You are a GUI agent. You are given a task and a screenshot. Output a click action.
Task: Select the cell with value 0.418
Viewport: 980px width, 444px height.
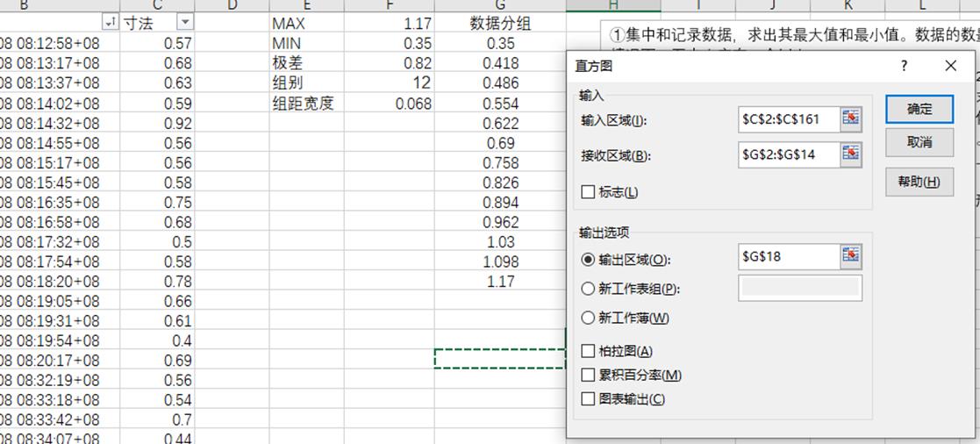pos(500,63)
